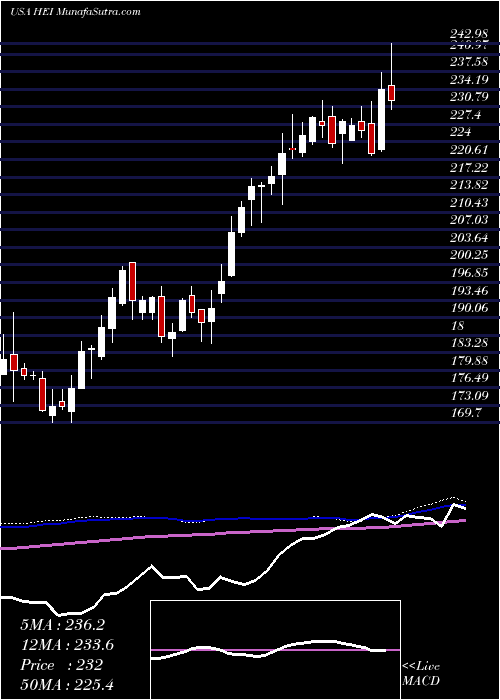Click the '<<Live MACD' label

[421, 674]
